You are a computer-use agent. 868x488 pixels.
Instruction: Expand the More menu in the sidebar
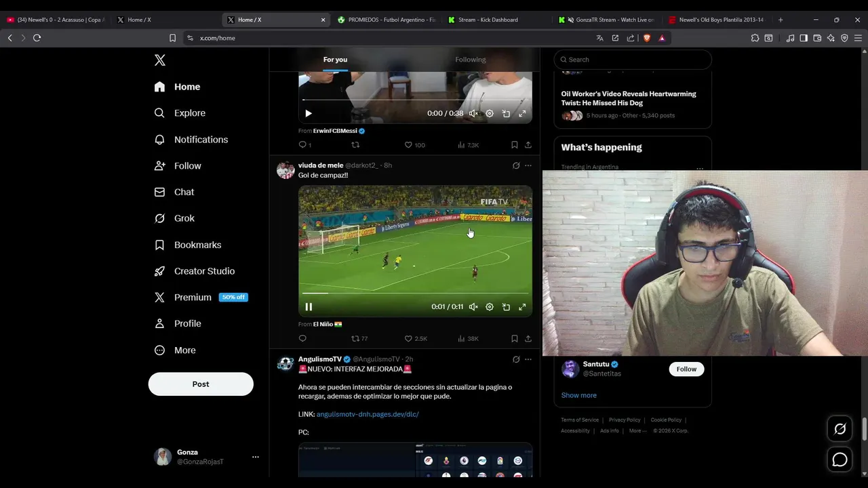pos(174,350)
